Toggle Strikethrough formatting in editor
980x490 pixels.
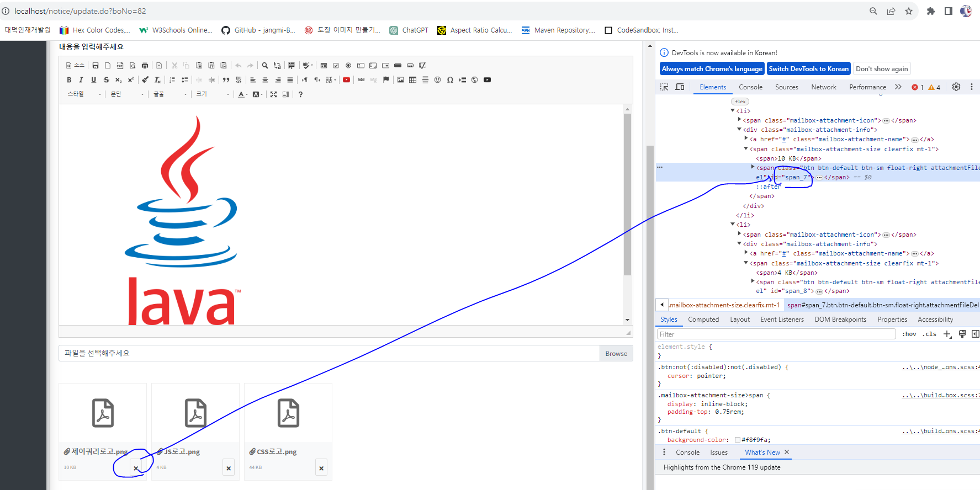pyautogui.click(x=106, y=80)
